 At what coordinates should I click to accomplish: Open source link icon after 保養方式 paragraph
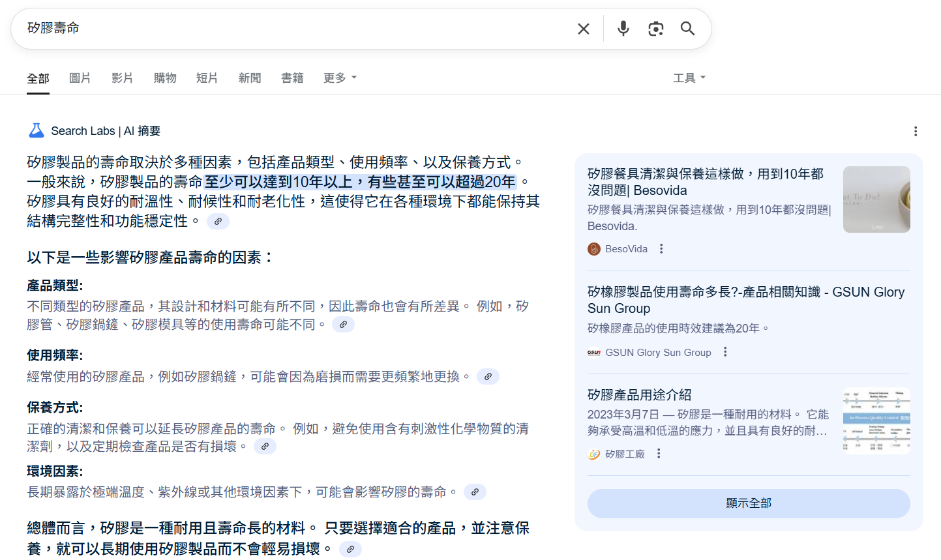265,446
